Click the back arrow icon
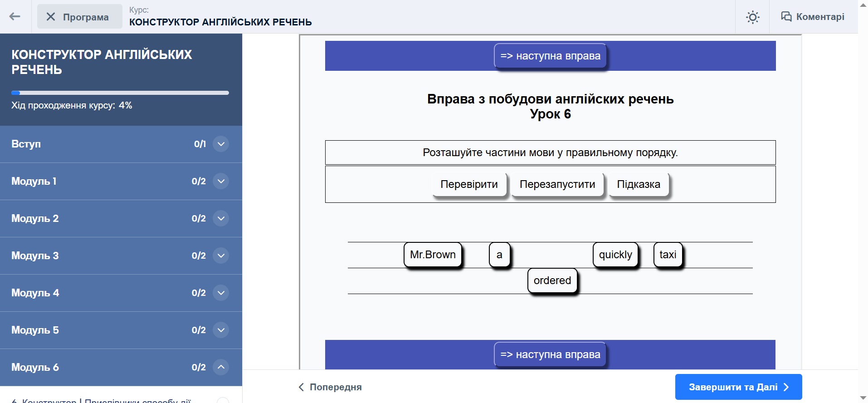 click(15, 17)
